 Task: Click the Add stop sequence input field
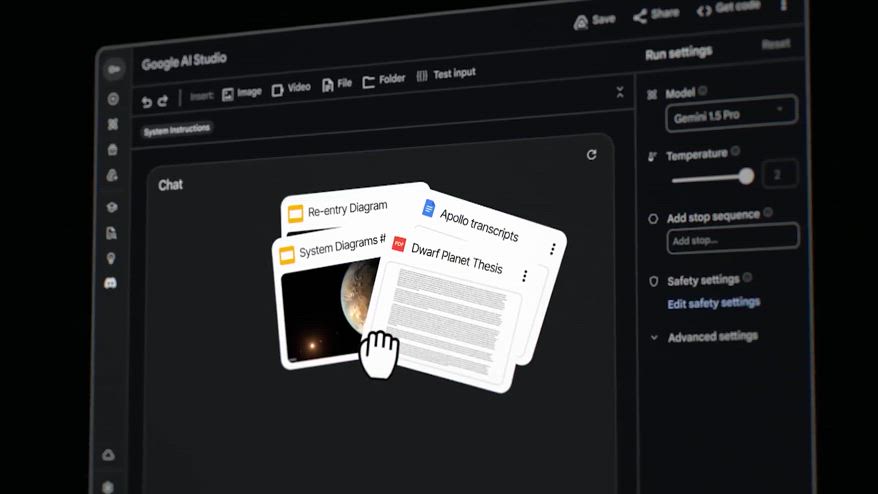click(732, 238)
